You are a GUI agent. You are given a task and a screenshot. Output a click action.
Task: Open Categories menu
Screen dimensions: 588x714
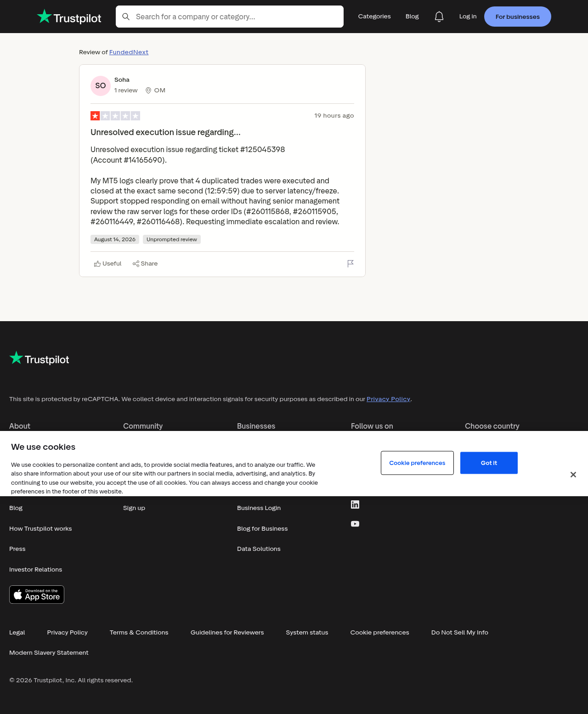(374, 17)
